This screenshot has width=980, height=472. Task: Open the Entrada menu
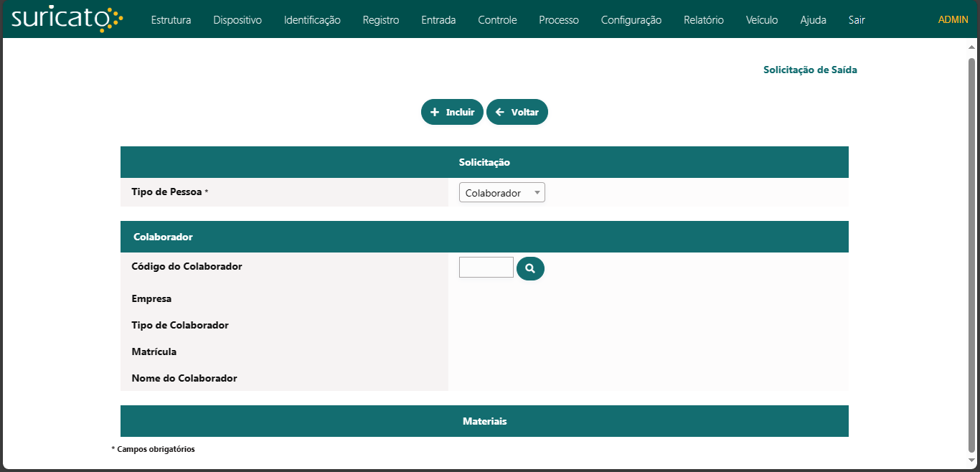[x=438, y=20]
